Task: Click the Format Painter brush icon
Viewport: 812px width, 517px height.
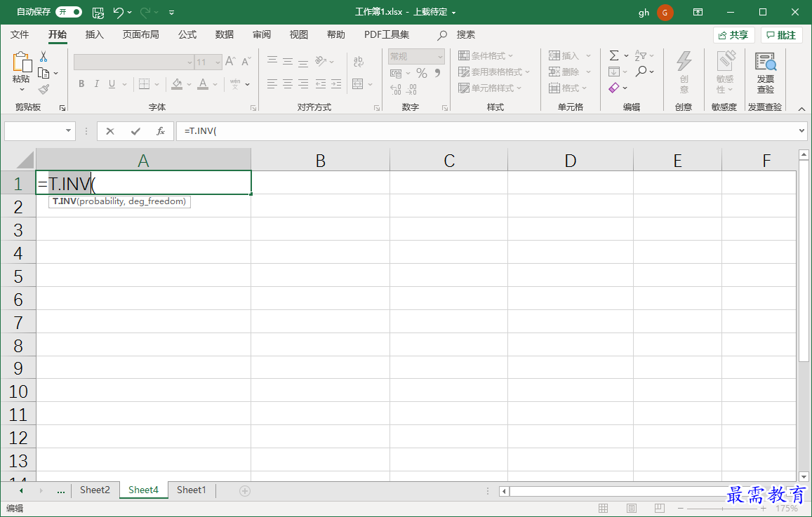Action: [x=44, y=90]
